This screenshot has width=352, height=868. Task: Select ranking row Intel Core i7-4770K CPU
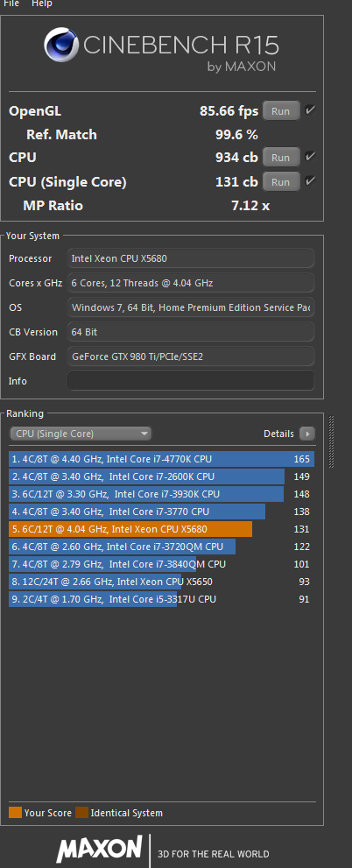tap(162, 459)
